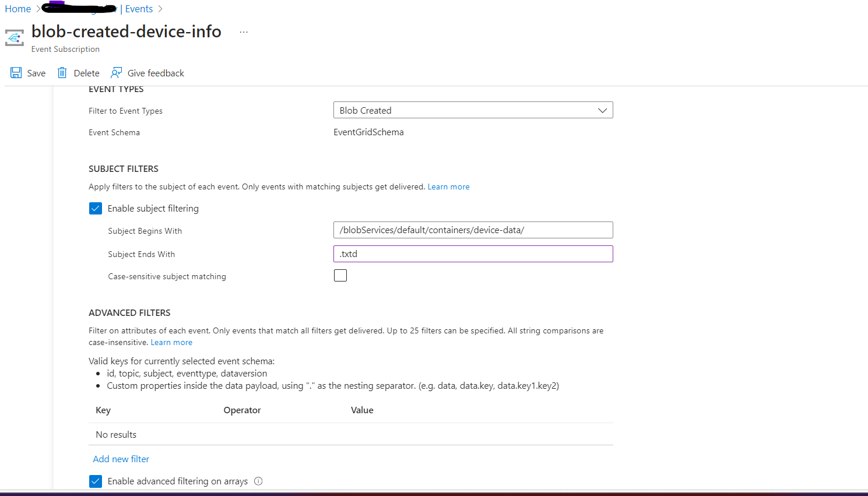Click the chevron after Events breadcrumb

pyautogui.click(x=160, y=9)
